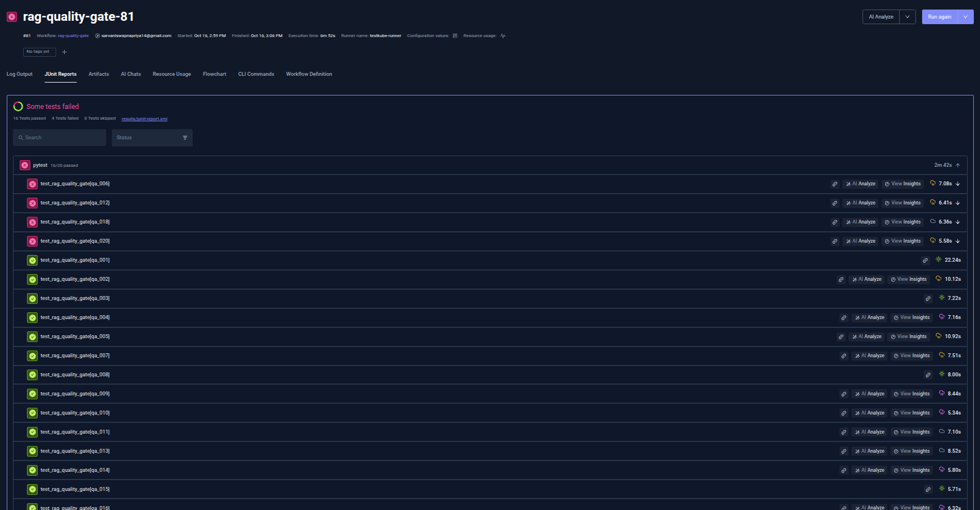This screenshot has height=510, width=980.
Task: Add a tag with the plus icon
Action: coord(64,52)
